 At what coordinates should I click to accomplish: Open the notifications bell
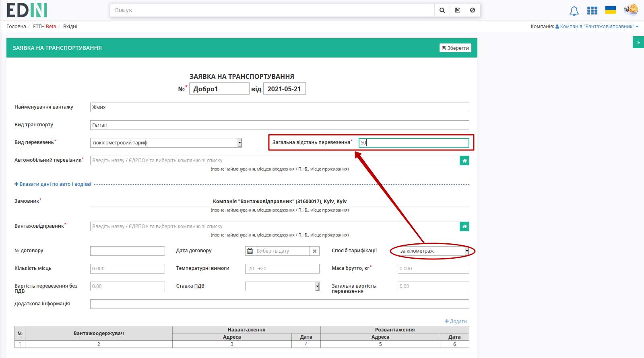[574, 11]
